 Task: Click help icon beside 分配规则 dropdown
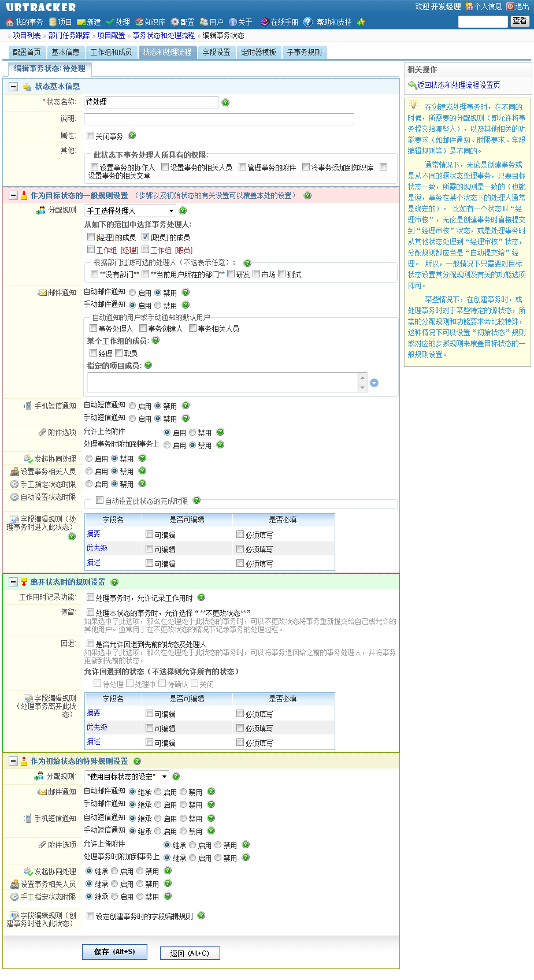183,211
